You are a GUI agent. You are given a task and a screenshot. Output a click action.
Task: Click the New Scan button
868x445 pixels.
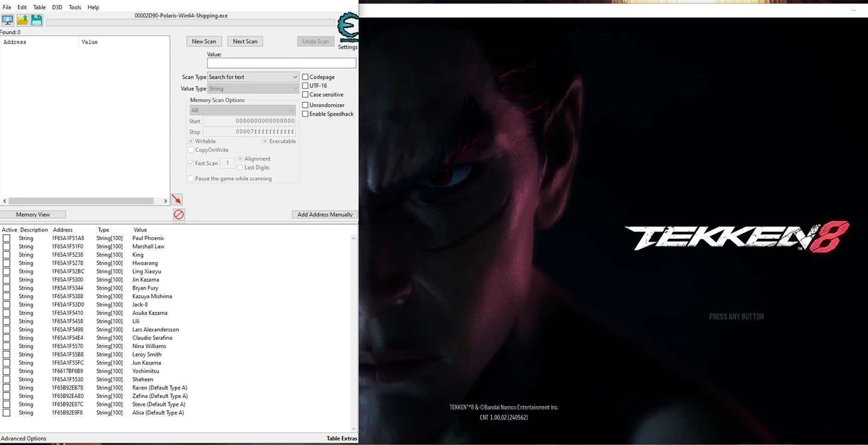203,41
